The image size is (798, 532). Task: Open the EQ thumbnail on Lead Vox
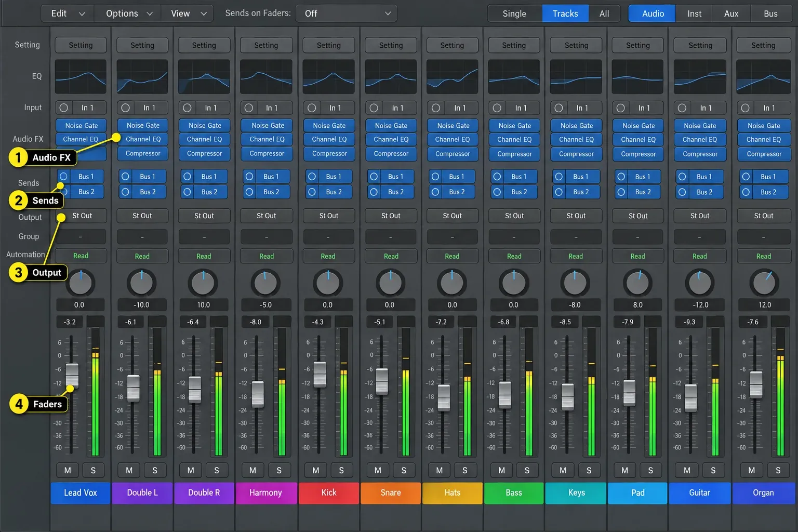pyautogui.click(x=81, y=77)
